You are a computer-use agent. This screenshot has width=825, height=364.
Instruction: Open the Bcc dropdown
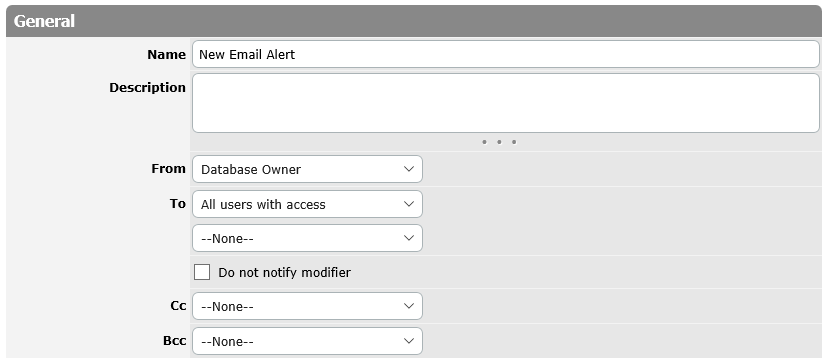pos(307,341)
